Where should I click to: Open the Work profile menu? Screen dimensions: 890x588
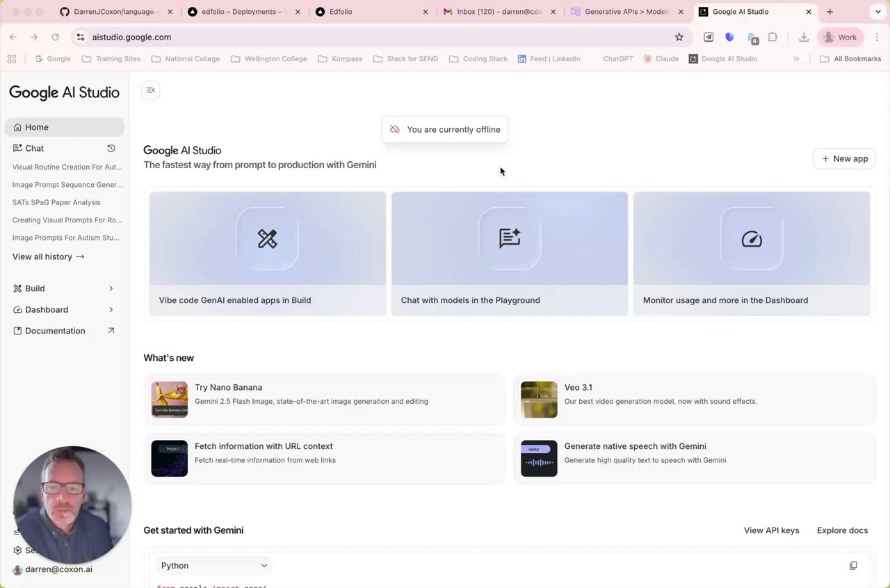(x=840, y=37)
